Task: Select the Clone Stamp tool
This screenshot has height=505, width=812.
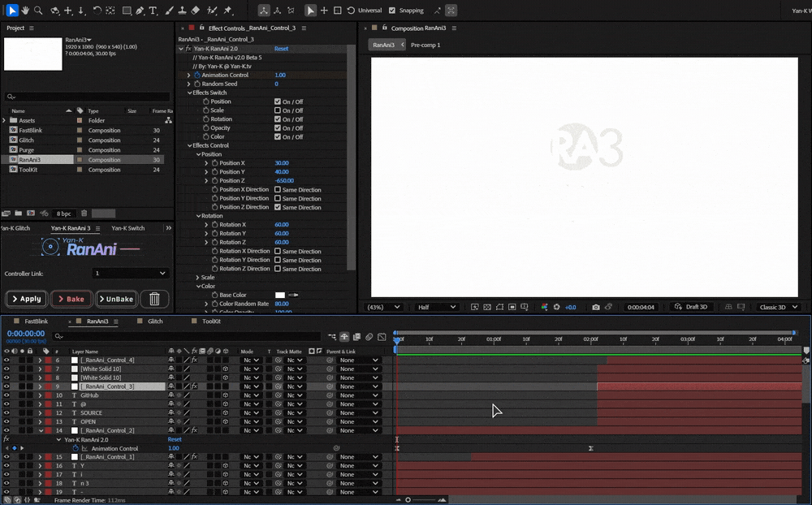Action: pos(182,11)
